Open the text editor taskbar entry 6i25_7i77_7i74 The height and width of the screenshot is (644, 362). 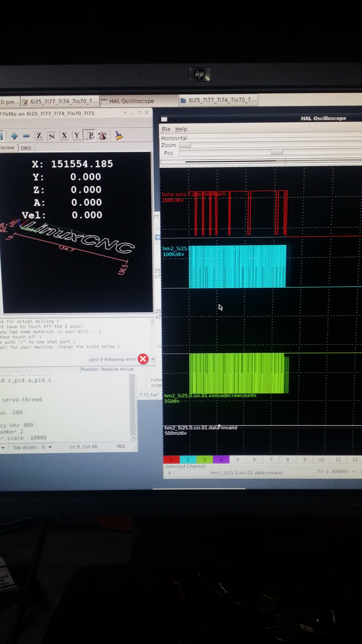[x=60, y=101]
